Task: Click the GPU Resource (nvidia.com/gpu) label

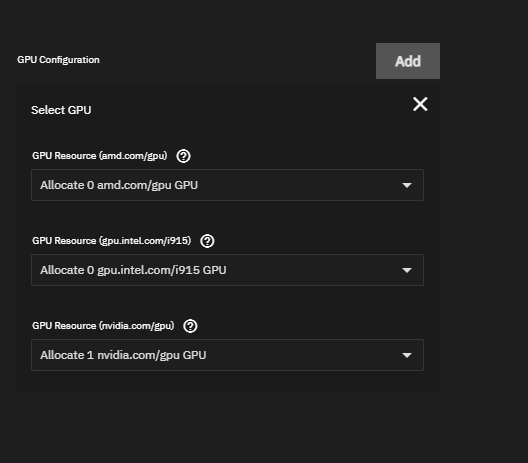Action: tap(103, 326)
